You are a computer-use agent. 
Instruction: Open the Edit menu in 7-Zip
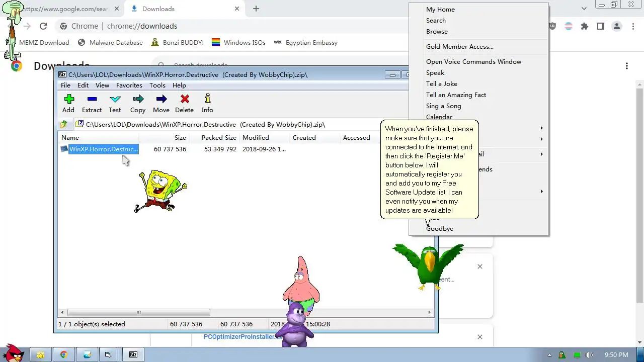point(83,85)
